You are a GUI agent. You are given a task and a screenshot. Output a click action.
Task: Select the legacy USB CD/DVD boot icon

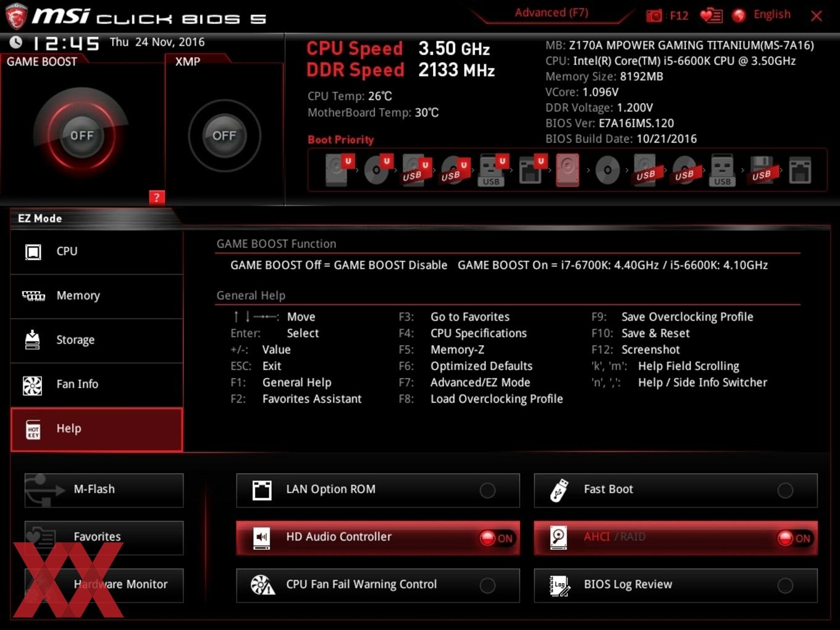coord(684,170)
